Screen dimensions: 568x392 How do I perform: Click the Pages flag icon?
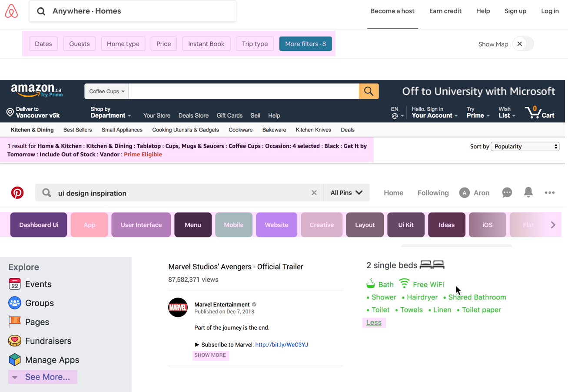pos(15,322)
